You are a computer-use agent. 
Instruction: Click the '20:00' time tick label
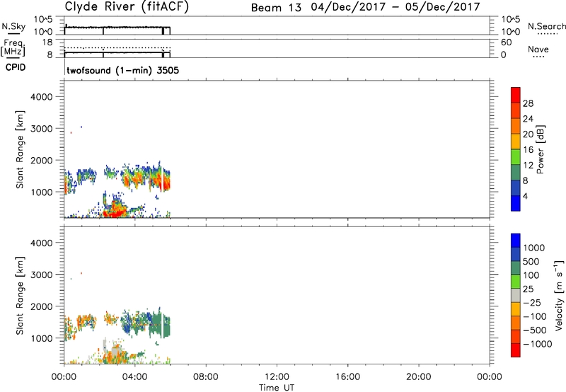tap(418, 377)
